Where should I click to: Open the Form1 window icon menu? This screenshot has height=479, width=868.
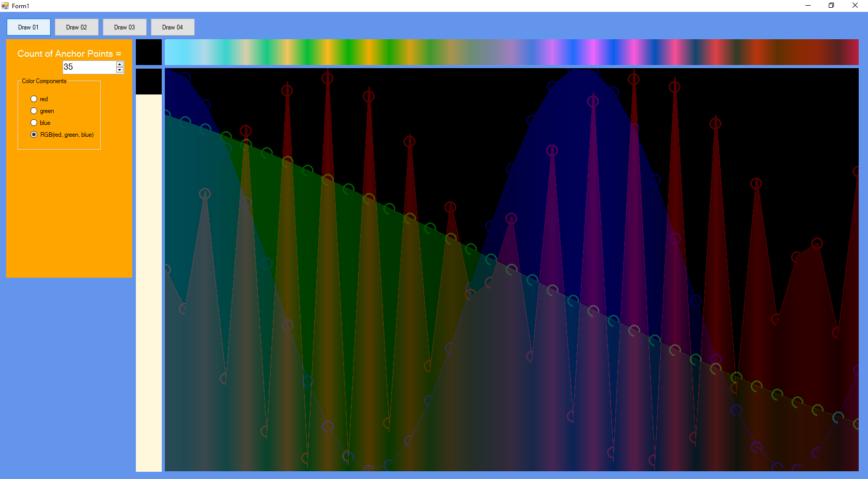(x=5, y=6)
